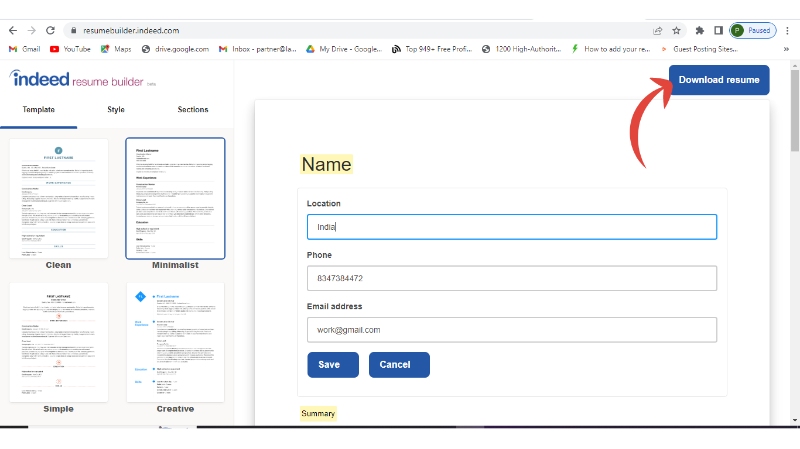Screen dimensions: 800x449
Task: Click the Download resume button
Action: tap(719, 80)
